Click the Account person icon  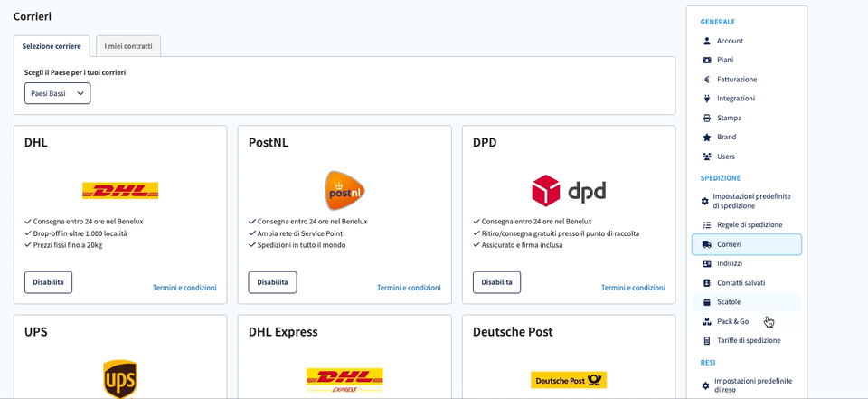[706, 41]
